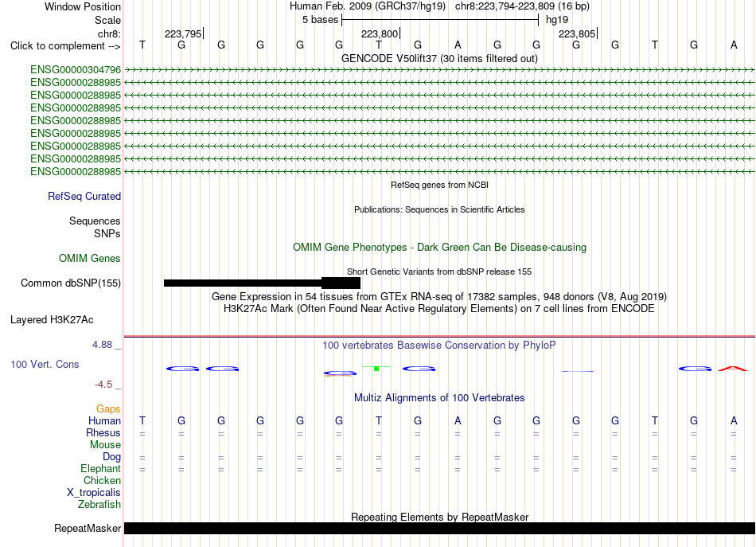Select the X_tropicalis species row label

click(x=94, y=493)
